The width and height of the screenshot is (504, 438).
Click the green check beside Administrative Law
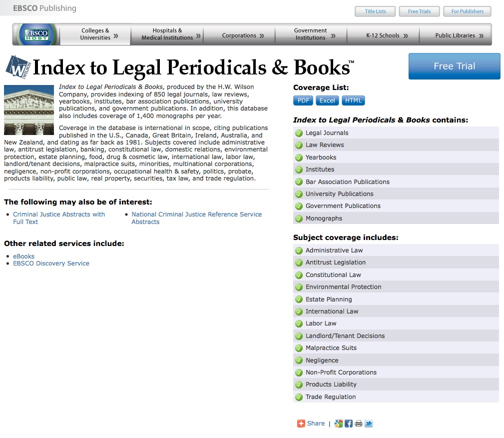coord(299,250)
